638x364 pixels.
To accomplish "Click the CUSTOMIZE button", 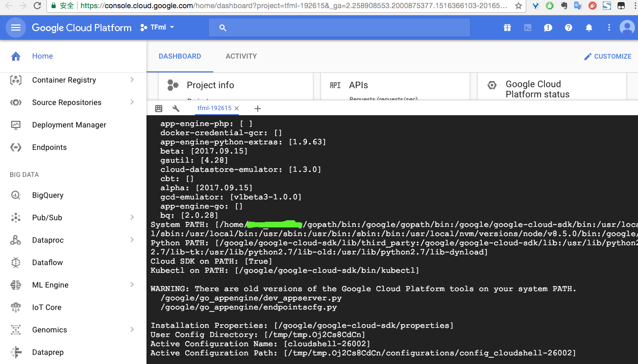I will click(607, 56).
